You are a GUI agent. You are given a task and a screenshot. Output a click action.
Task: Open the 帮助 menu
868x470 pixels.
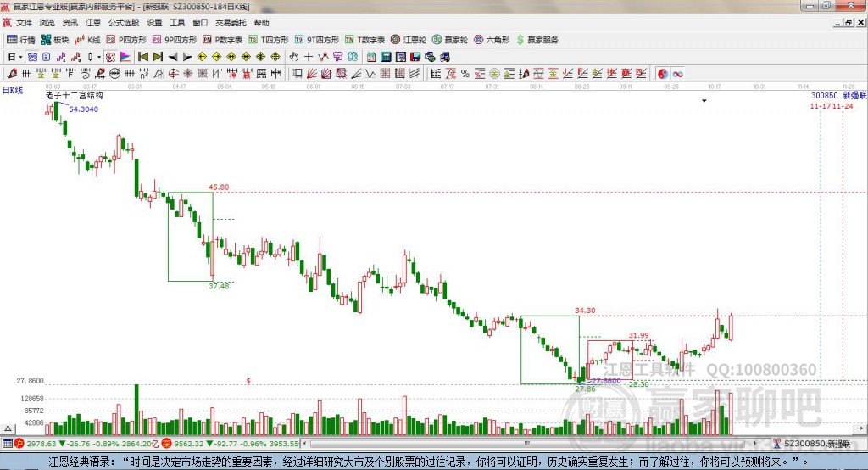click(x=261, y=23)
